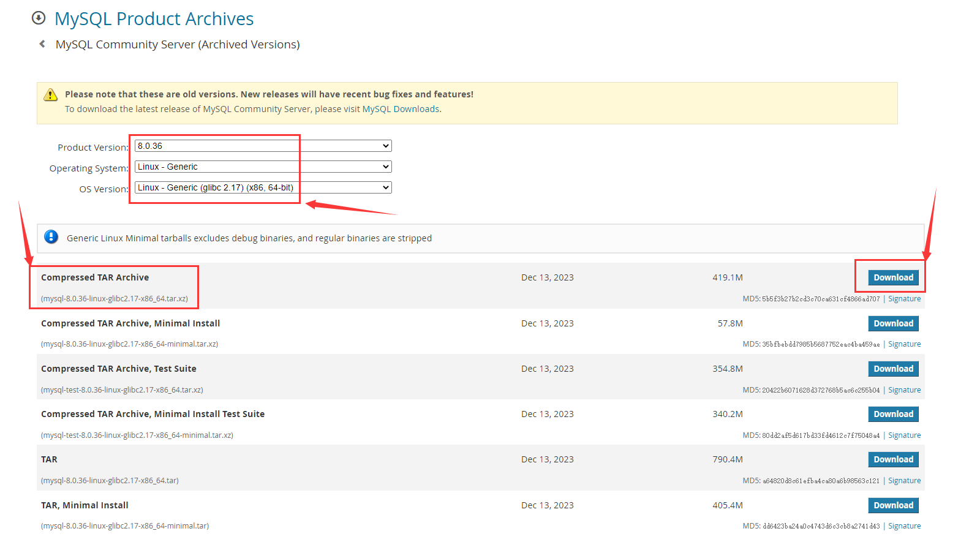The height and width of the screenshot is (542, 980).
Task: Click the download circle icon beside MySQL Product Archives
Action: [x=39, y=18]
